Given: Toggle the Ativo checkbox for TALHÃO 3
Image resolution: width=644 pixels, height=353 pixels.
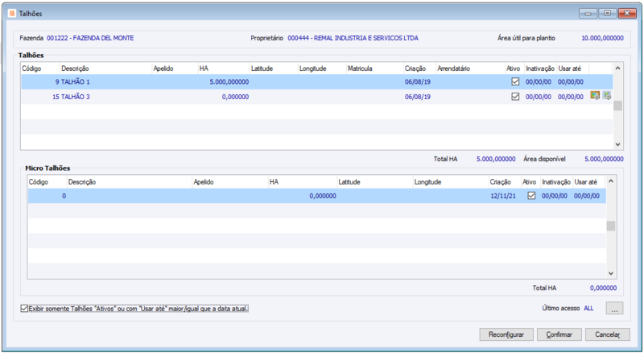Looking at the screenshot, I should [x=515, y=97].
